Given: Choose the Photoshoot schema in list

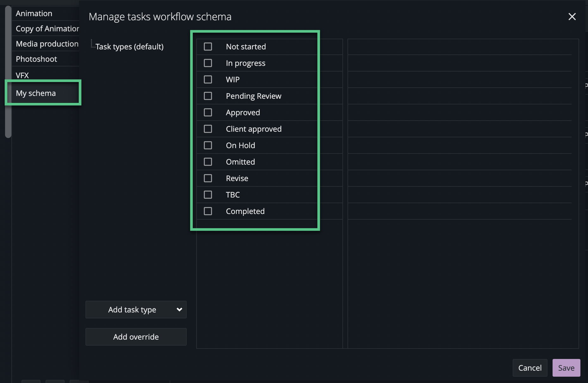Looking at the screenshot, I should point(36,59).
